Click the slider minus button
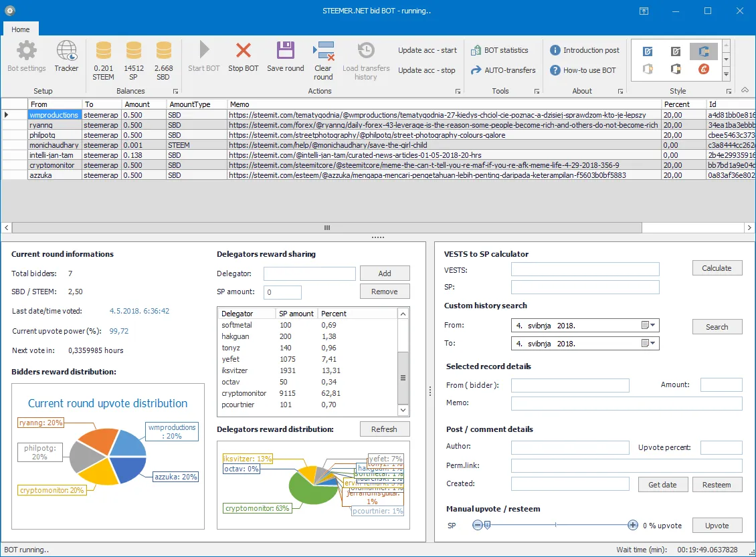 click(477, 525)
